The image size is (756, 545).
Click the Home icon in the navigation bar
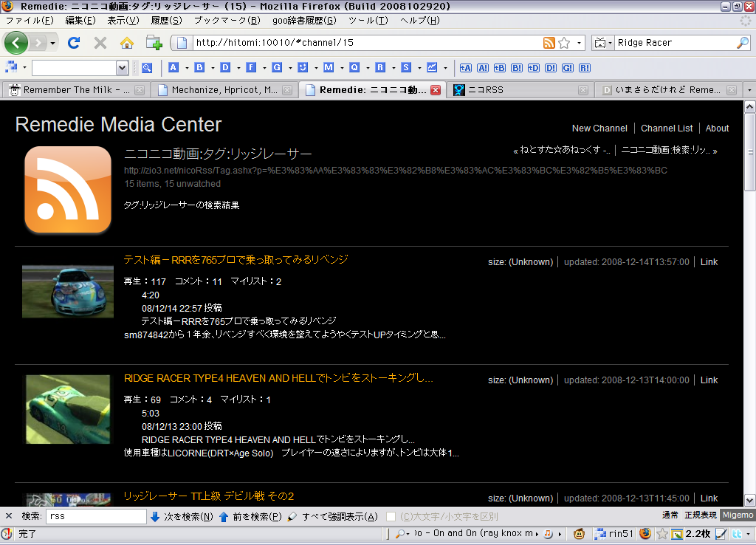127,43
